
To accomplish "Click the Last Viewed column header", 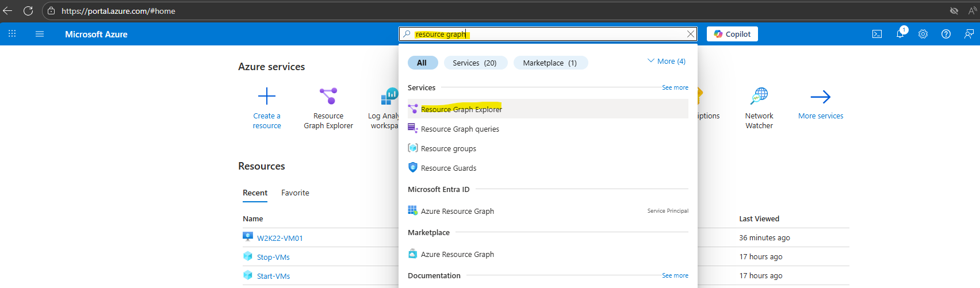I will click(x=759, y=218).
